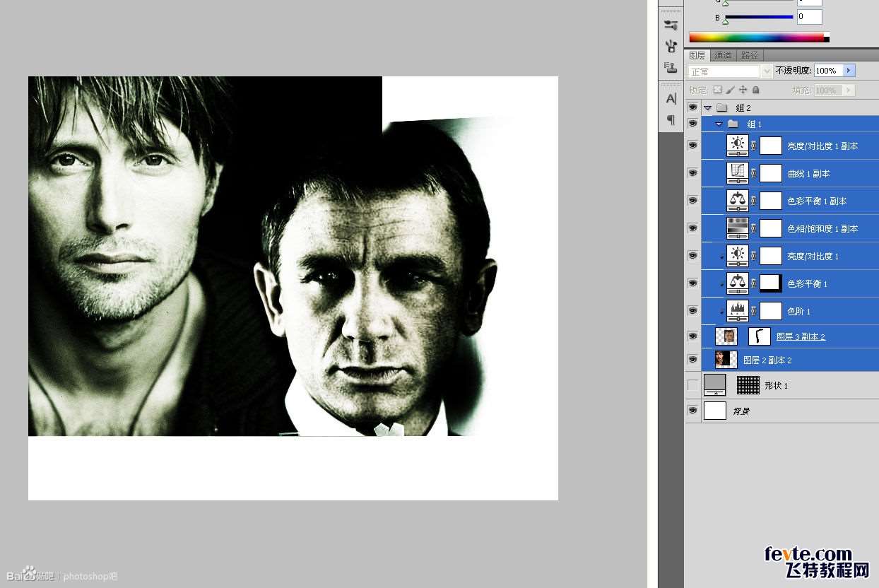Collapse the 组 2 group triangle
The width and height of the screenshot is (879, 588).
(x=707, y=108)
